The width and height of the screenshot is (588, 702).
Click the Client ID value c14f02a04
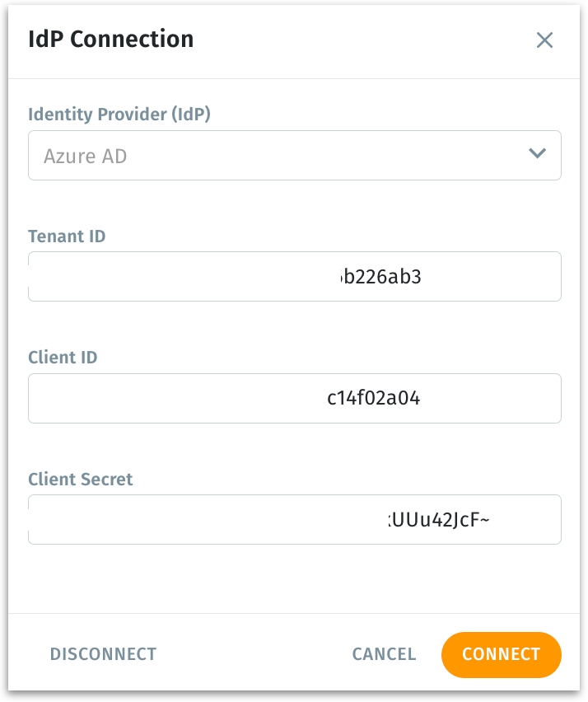[374, 399]
